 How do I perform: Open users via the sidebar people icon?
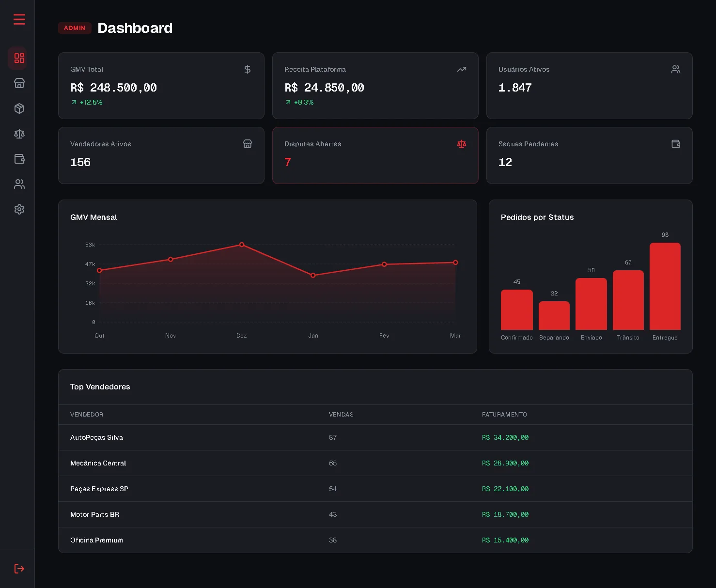coord(19,184)
